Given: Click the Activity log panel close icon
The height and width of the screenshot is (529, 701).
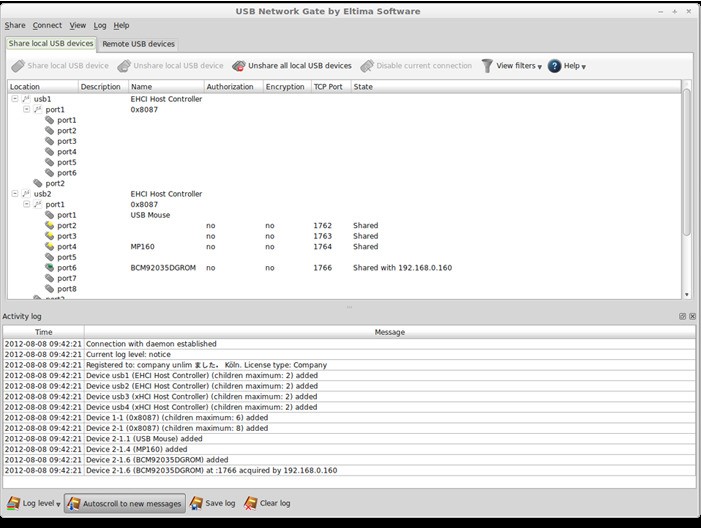Looking at the screenshot, I should pyautogui.click(x=692, y=316).
